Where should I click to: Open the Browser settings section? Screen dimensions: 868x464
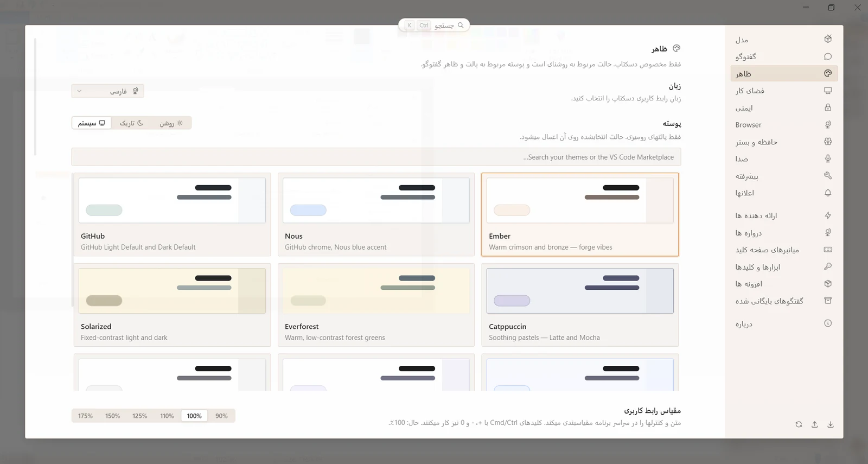pyautogui.click(x=784, y=125)
